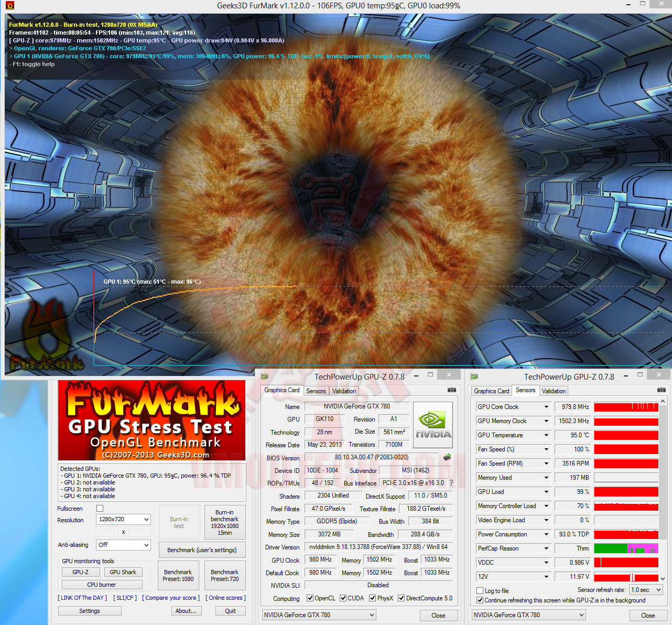Click the GPU-Z Sensors window title icon

point(474,376)
